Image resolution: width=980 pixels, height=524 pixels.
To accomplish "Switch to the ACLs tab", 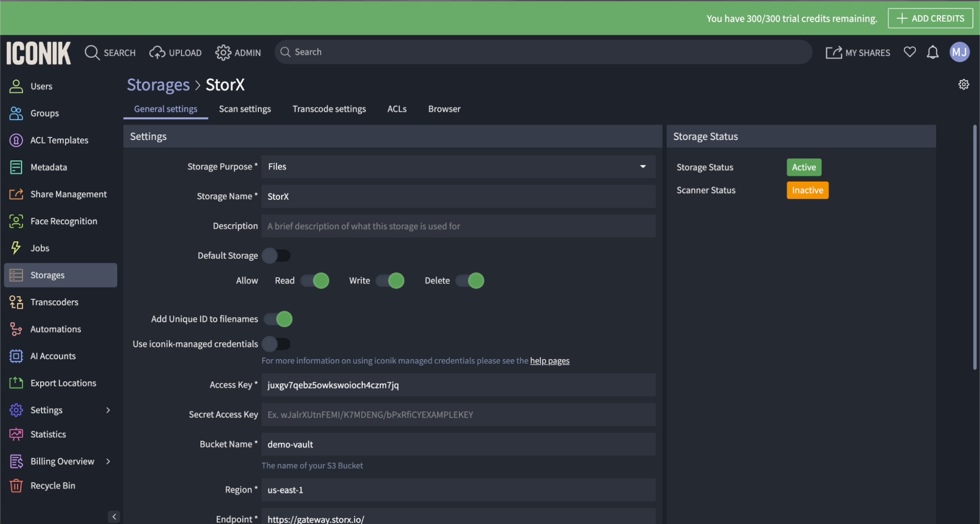I will pos(397,109).
